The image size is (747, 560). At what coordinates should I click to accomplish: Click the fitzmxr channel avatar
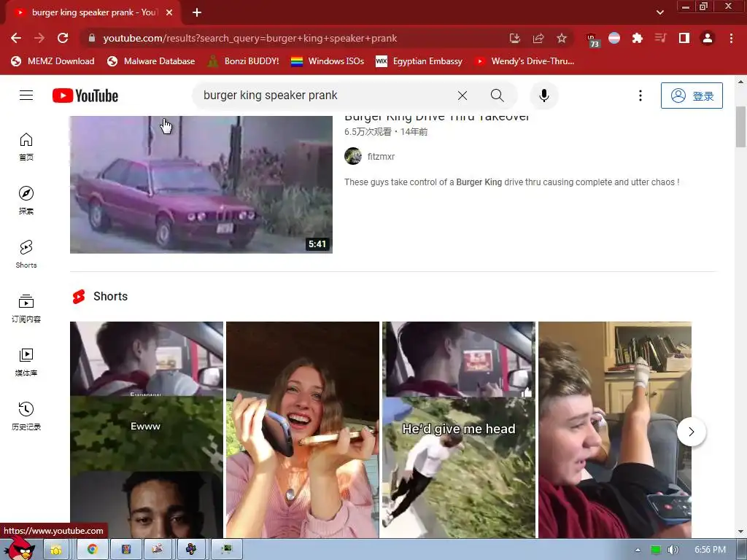(x=353, y=156)
